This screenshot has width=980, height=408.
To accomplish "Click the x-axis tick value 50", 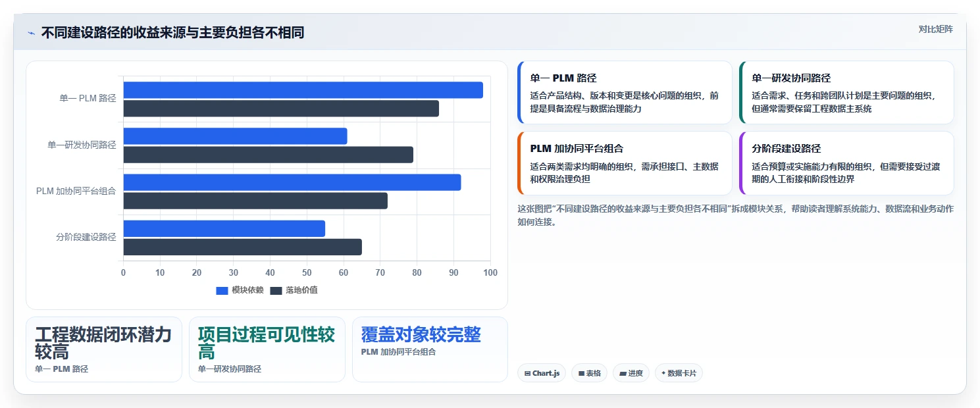I will (307, 272).
